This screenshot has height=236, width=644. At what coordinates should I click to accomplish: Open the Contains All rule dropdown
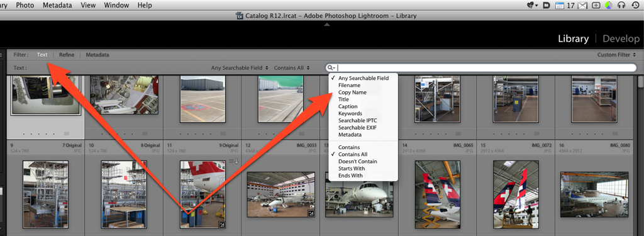[292, 68]
